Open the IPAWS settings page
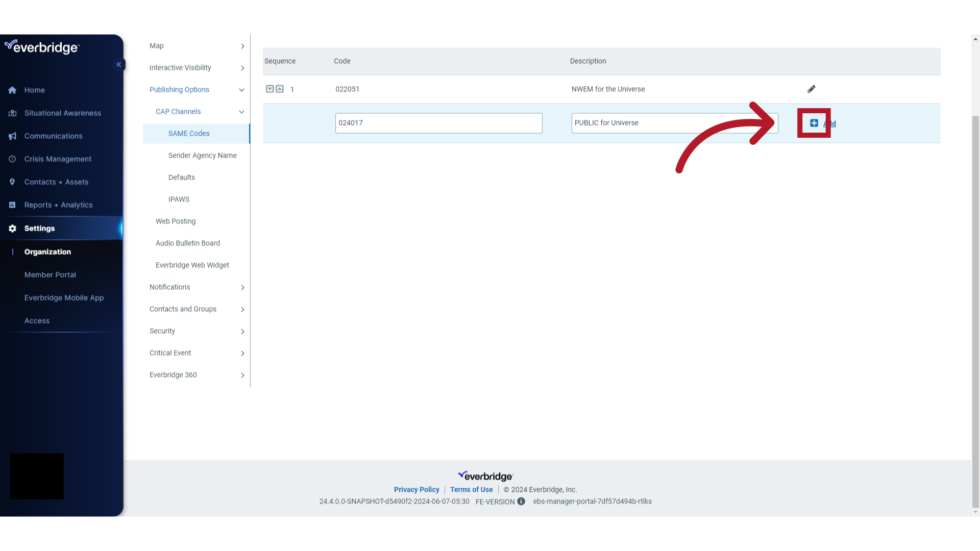The image size is (980, 551). pos(179,199)
